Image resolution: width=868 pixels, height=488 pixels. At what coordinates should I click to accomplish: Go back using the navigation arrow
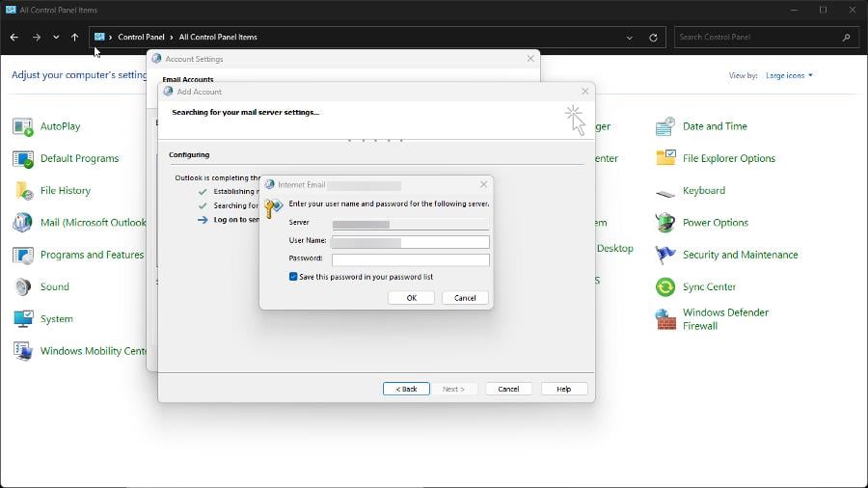coord(14,37)
